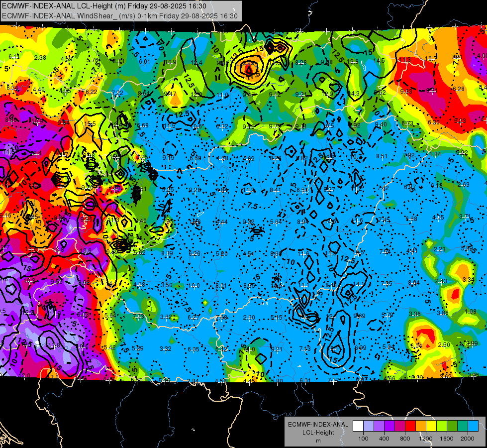
Task: Click the magenta legend swatch left of 800
Action: pos(400,426)
